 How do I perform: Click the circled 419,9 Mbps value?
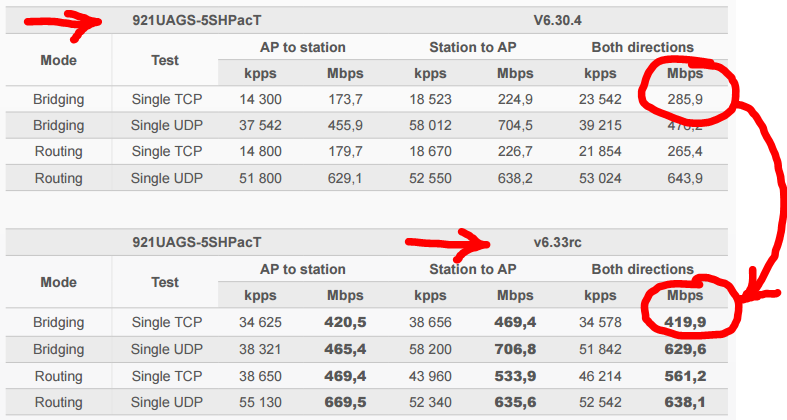(685, 323)
